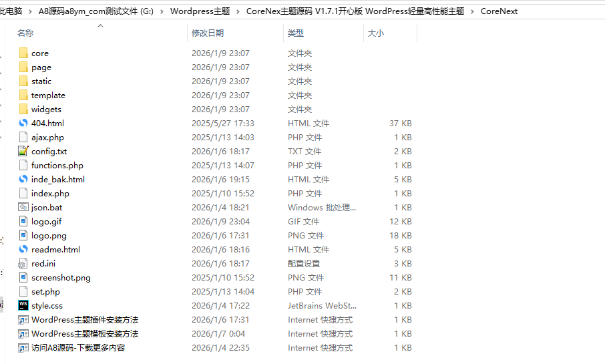The image size is (605, 364).
Task: Select file name text functions.php
Action: pyautogui.click(x=57, y=165)
